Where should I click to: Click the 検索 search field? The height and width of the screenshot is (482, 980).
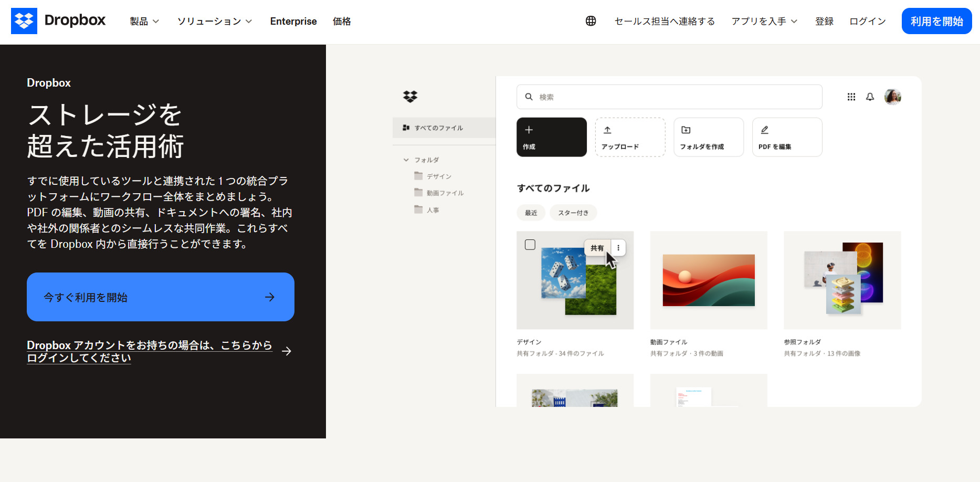(669, 97)
